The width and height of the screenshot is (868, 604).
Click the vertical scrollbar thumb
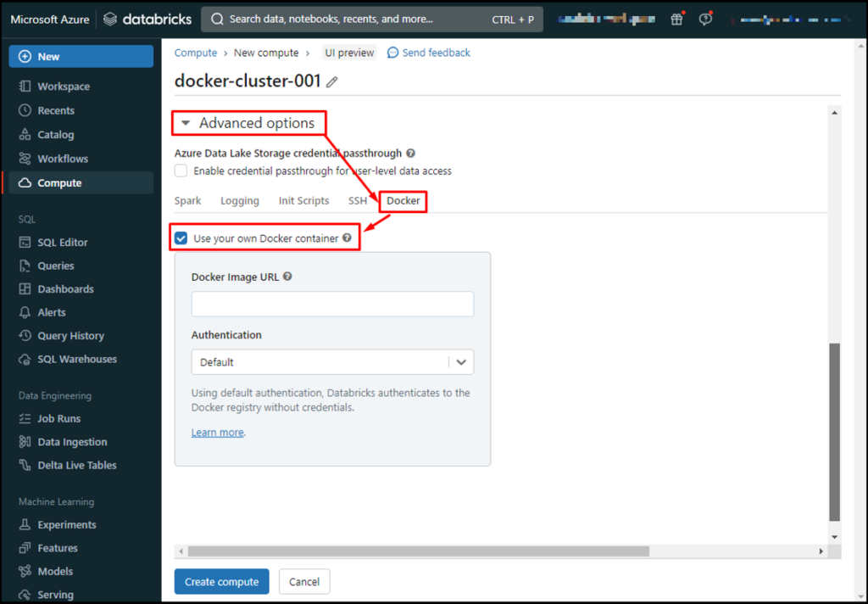point(834,433)
